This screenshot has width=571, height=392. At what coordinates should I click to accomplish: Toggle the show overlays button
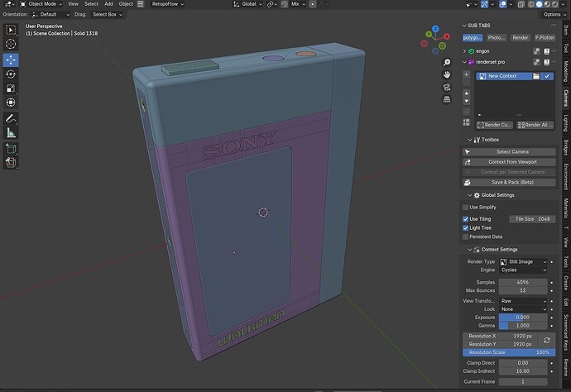(x=503, y=4)
